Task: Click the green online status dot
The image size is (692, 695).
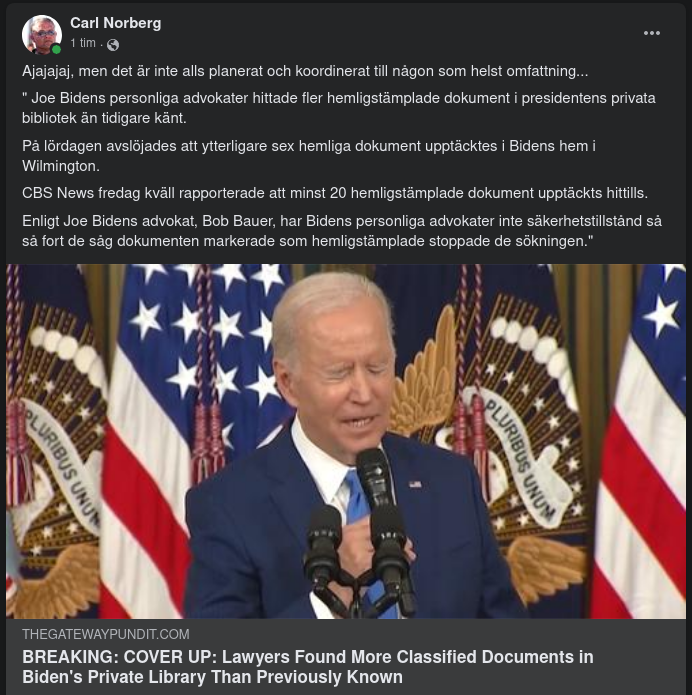Action: click(57, 49)
